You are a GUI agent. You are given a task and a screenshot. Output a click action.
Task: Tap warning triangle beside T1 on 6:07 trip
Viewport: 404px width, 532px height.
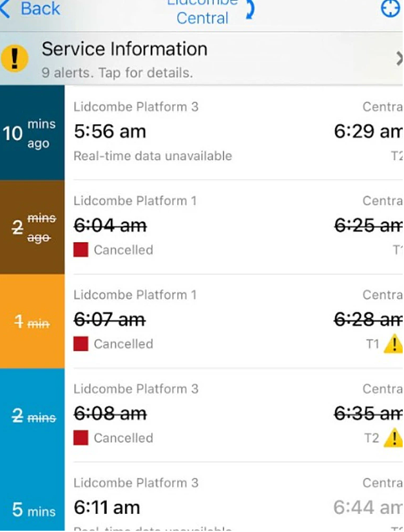point(393,344)
